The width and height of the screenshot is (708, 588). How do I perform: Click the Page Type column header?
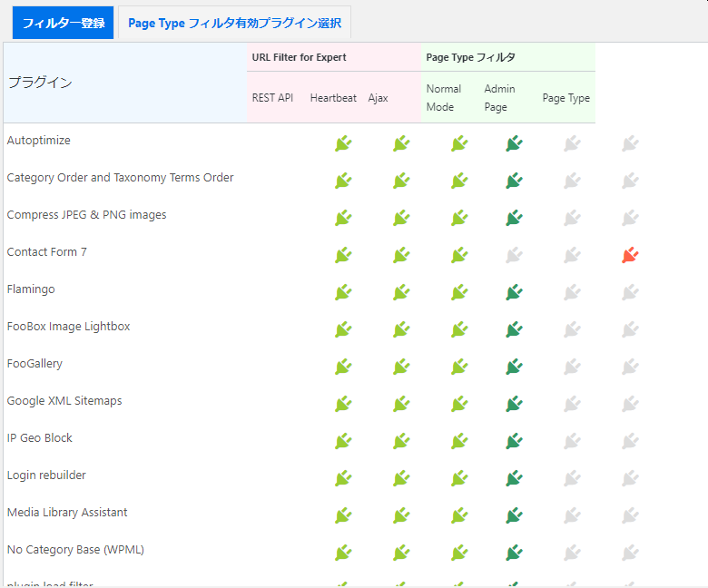[566, 98]
